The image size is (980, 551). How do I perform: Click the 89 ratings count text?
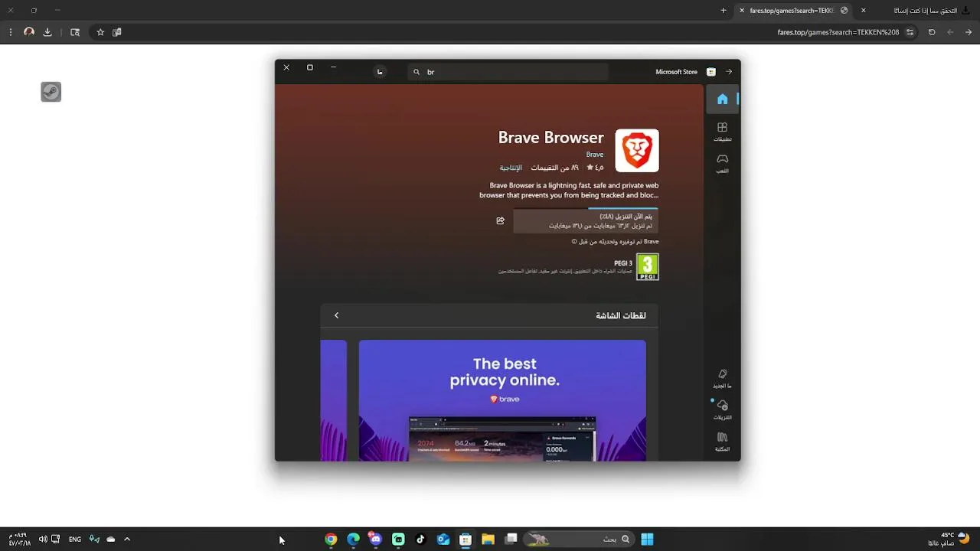pyautogui.click(x=555, y=168)
